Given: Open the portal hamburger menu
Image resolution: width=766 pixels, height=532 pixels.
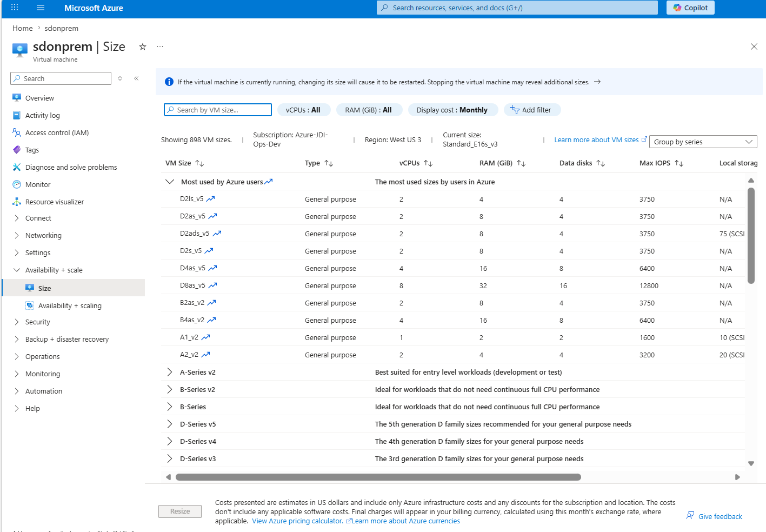Looking at the screenshot, I should coord(41,8).
